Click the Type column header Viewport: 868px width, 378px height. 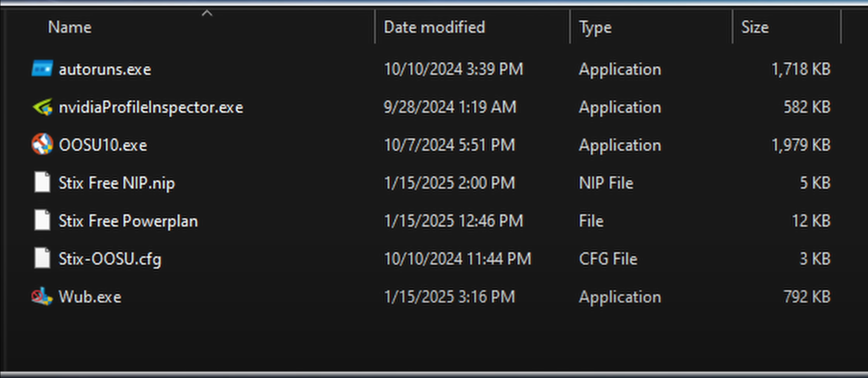(595, 27)
